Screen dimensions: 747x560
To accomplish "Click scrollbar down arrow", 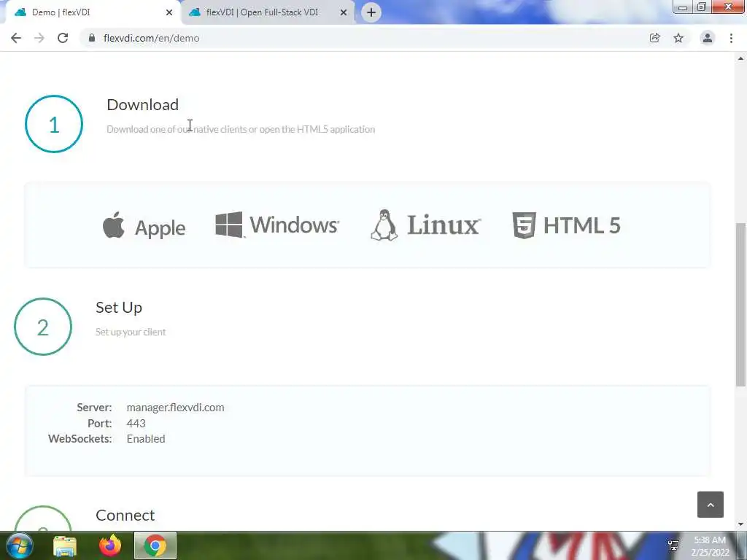I will point(741,524).
